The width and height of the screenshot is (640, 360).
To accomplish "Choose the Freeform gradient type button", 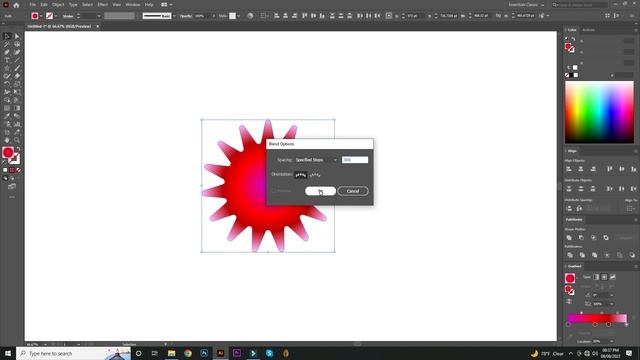I will [612, 277].
